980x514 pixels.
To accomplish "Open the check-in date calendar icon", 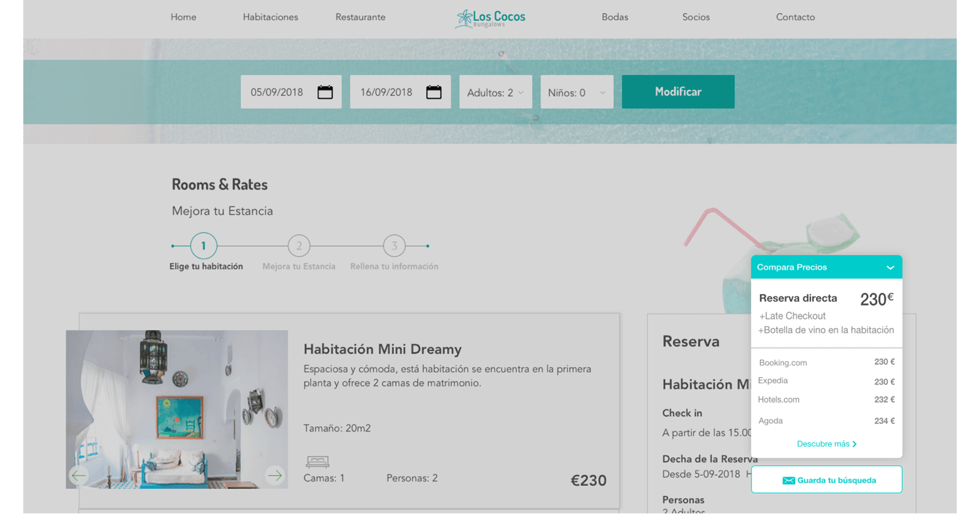I will coord(325,92).
